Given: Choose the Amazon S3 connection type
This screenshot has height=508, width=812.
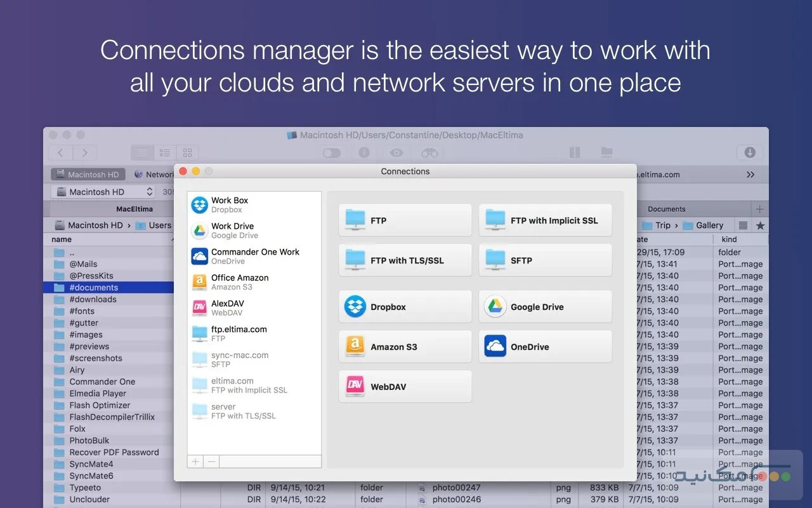Looking at the screenshot, I should pyautogui.click(x=405, y=347).
